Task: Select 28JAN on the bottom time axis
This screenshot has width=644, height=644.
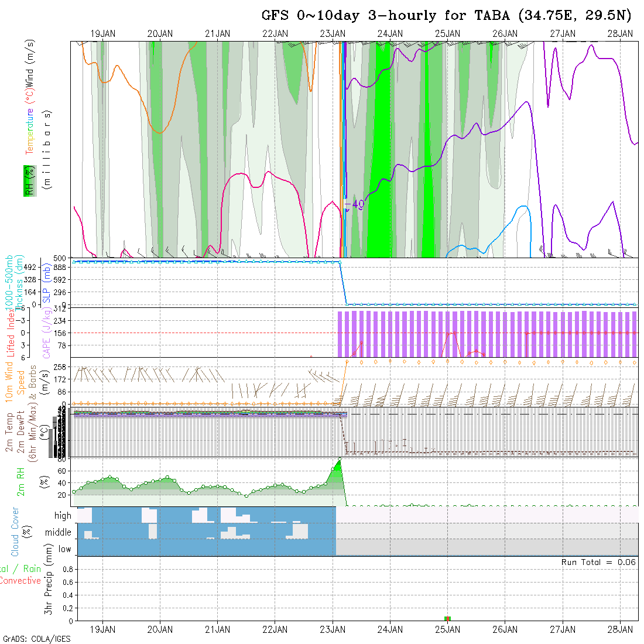Action: [620, 630]
